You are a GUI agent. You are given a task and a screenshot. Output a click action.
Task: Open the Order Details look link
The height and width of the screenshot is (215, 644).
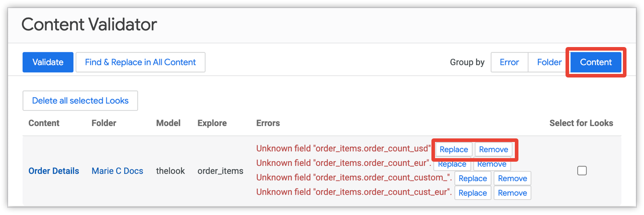point(54,171)
